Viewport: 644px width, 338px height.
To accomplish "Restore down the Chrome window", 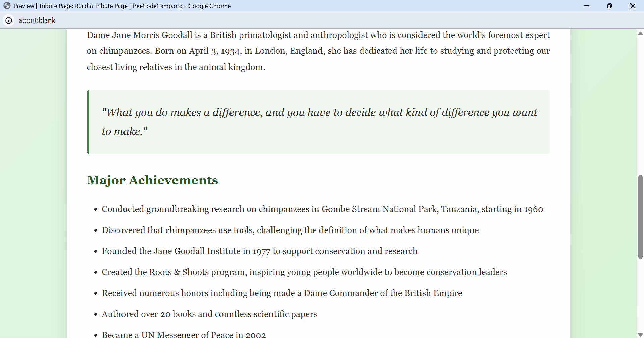I will [609, 6].
